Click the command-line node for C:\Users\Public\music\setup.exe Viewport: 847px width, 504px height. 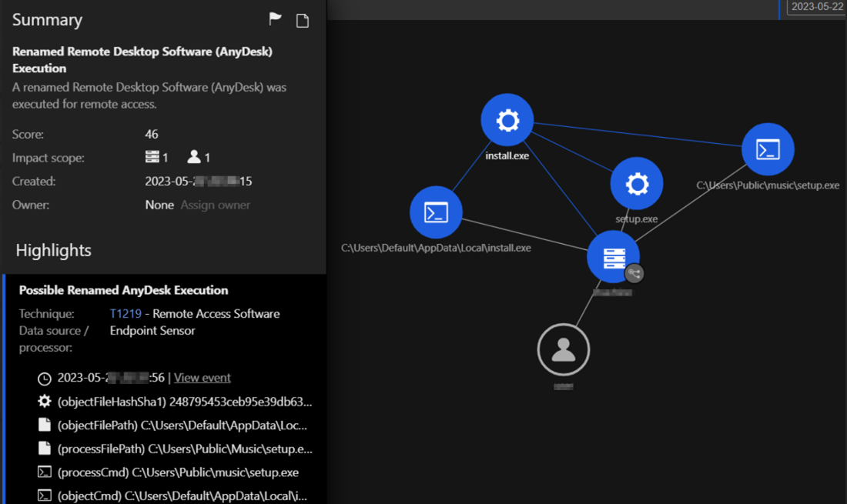click(x=768, y=149)
